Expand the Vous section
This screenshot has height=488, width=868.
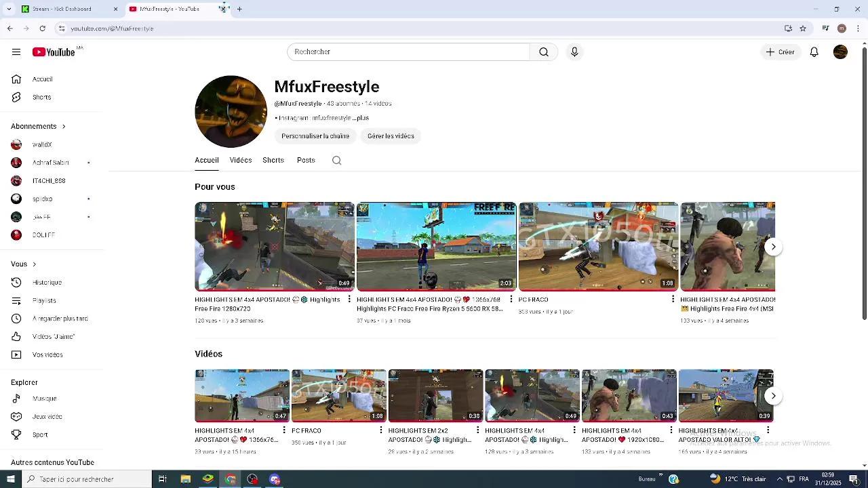(24, 264)
